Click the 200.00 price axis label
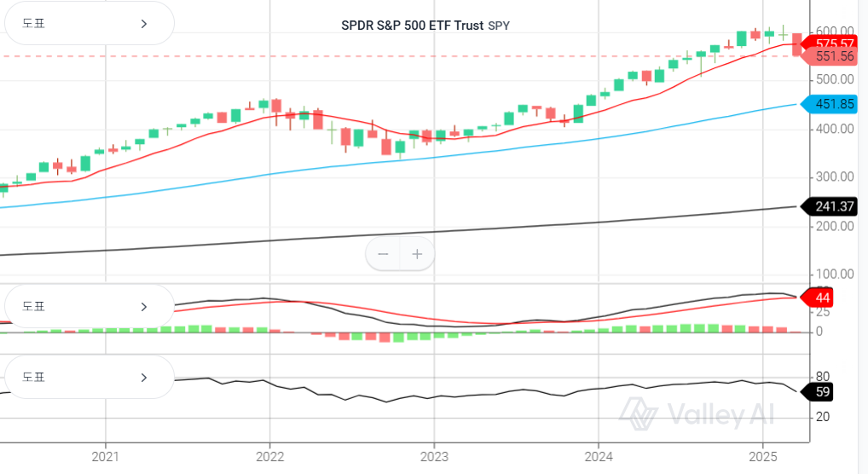The width and height of the screenshot is (868, 474). (835, 226)
